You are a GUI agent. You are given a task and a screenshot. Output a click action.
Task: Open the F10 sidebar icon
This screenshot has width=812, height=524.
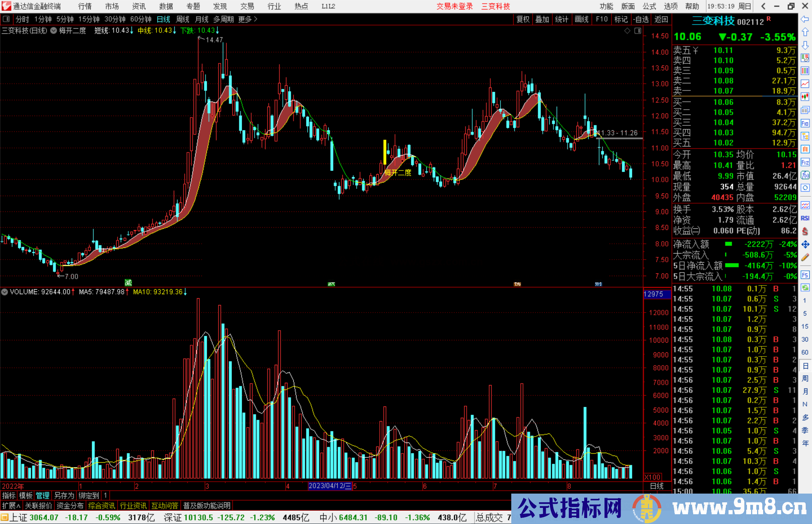(x=805, y=123)
